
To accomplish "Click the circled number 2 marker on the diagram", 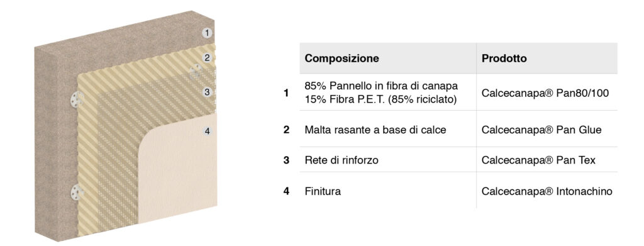I will 208,58.
